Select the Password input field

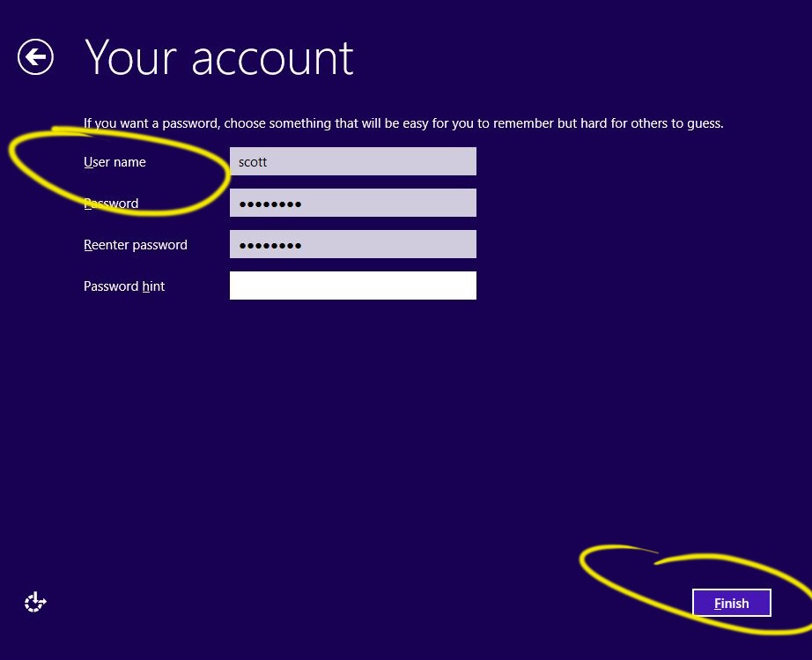pos(352,203)
